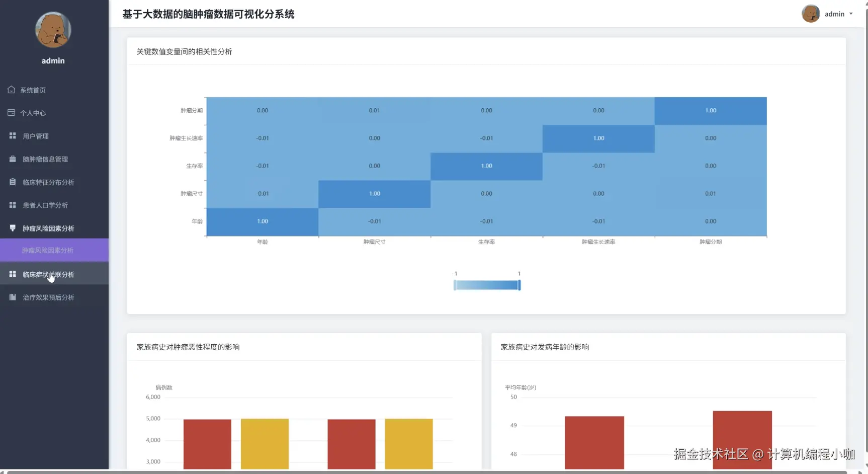Click heatmap cell 肿瘤尺寸 vs 肿瘤尺寸 (1.00)
Viewport: 868px width, 474px height.
[x=375, y=194]
